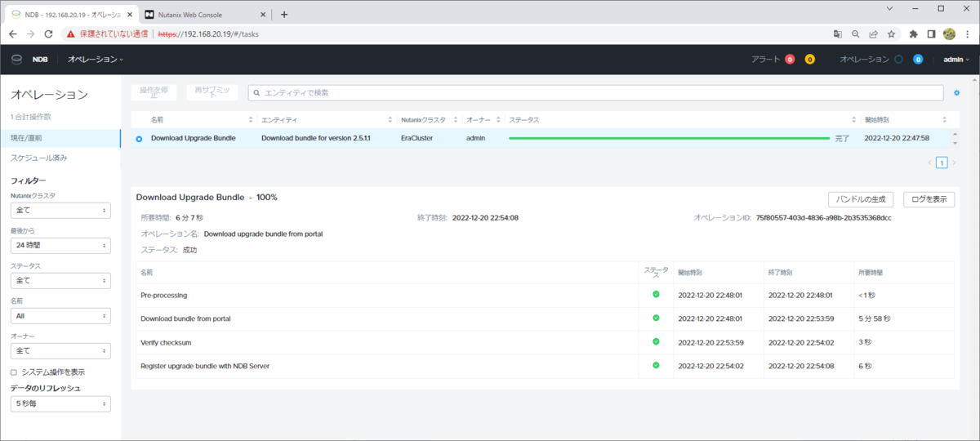980x441 pixels.
Task: Click the translate page icon in address bar
Action: click(x=837, y=34)
